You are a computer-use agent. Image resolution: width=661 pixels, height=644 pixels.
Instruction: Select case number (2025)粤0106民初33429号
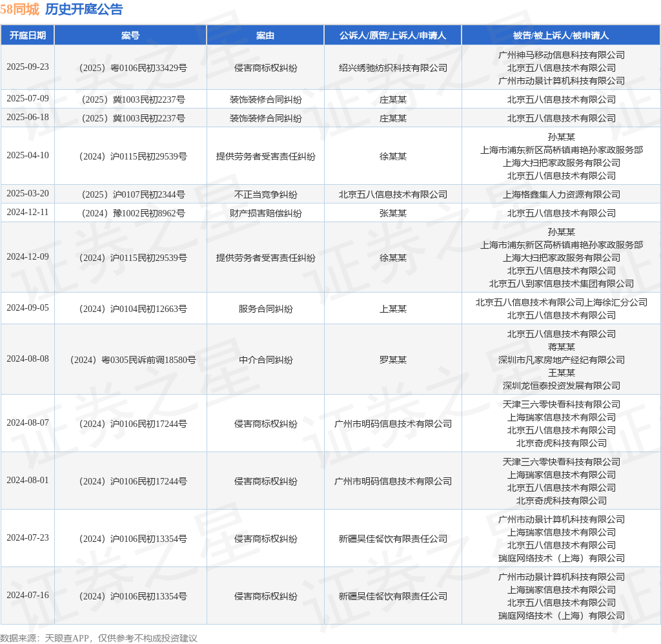click(133, 68)
